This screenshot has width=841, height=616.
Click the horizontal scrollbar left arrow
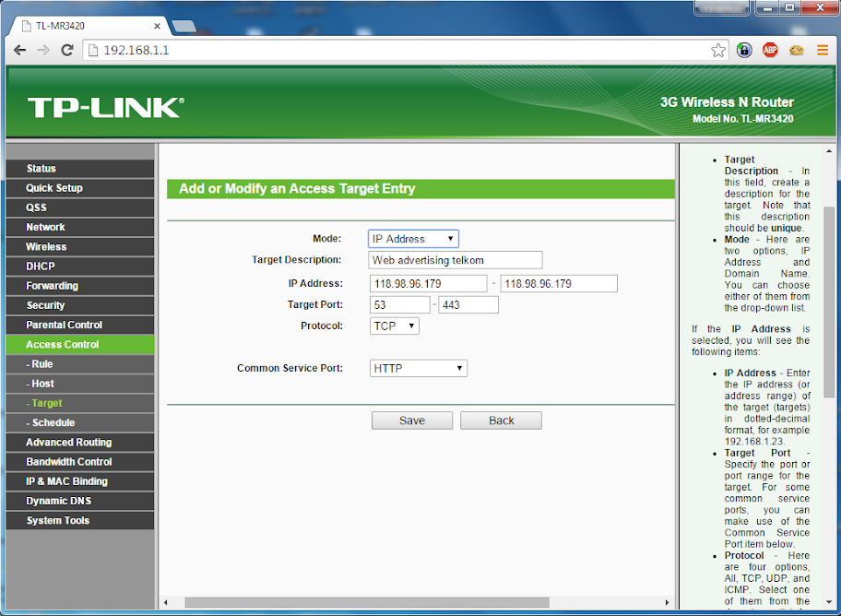coord(165,602)
